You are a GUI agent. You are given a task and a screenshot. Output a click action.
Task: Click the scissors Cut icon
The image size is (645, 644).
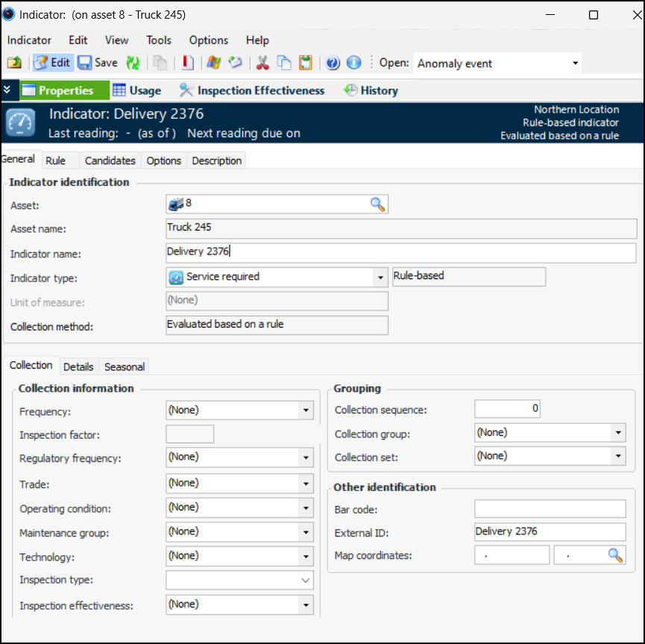tap(262, 63)
